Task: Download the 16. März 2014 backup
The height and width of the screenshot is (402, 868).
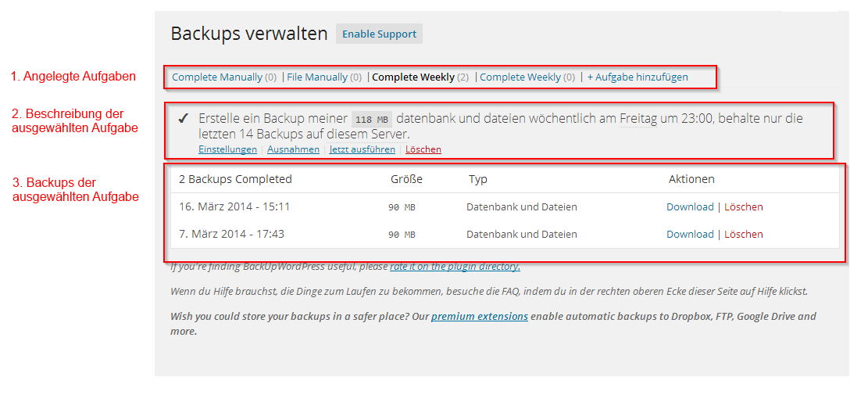Action: pyautogui.click(x=690, y=206)
